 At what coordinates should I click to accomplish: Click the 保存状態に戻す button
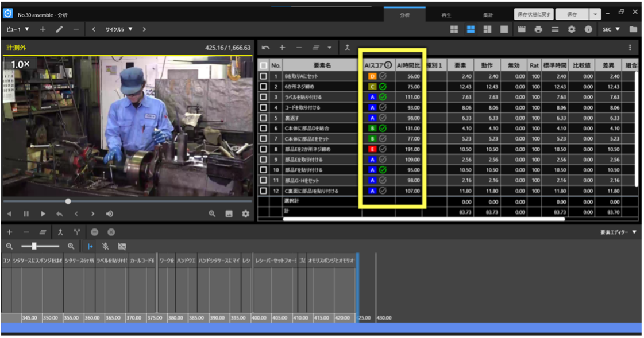(534, 14)
